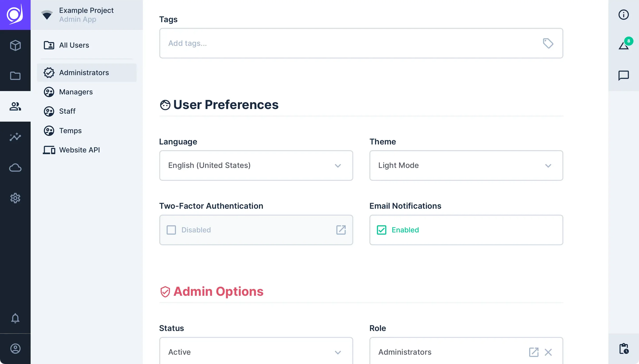Image resolution: width=639 pixels, height=364 pixels.
Task: Open Two-Factor settings in new window
Action: (341, 230)
